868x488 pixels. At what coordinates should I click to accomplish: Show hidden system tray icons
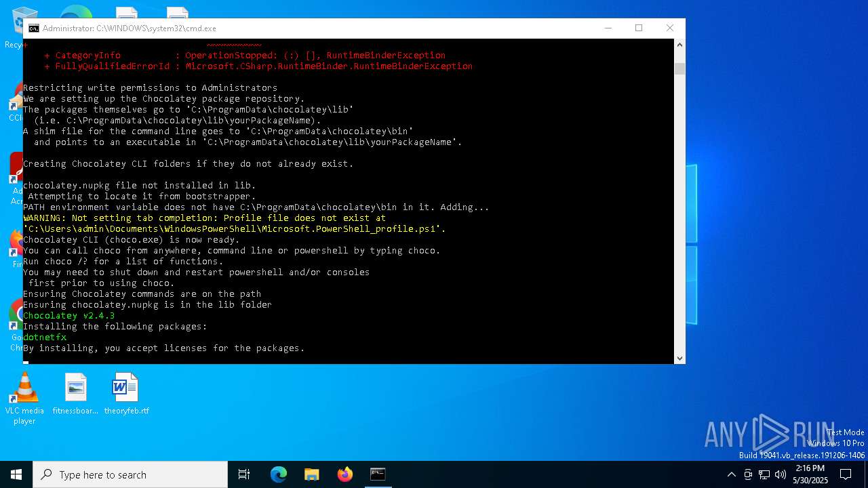coord(731,474)
